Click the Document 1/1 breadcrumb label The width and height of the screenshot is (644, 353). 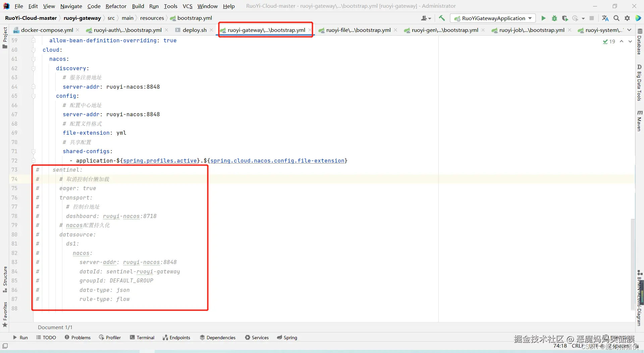click(x=55, y=327)
